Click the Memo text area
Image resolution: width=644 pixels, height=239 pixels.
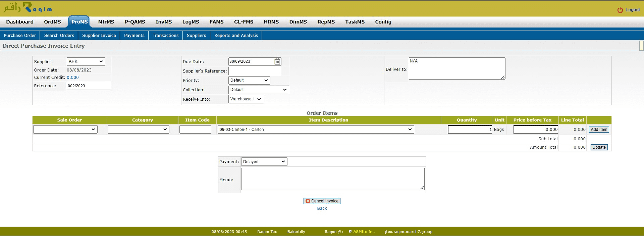[x=332, y=179]
